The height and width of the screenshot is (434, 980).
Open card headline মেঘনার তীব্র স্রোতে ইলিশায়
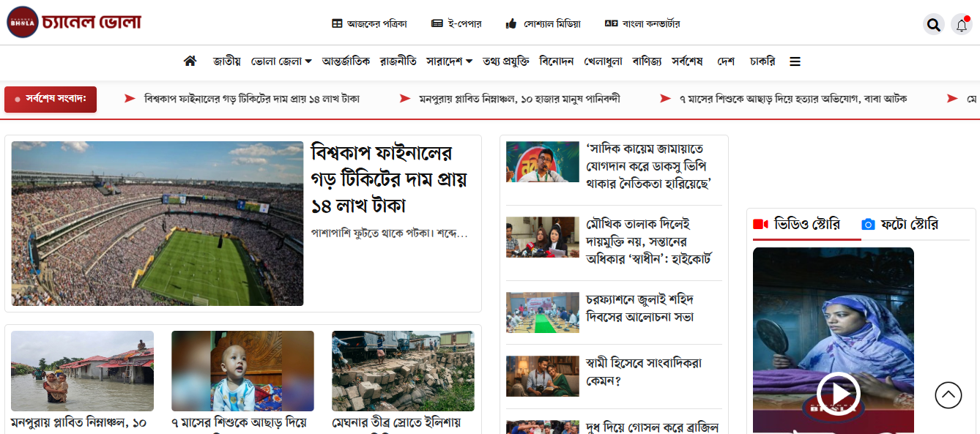[396, 423]
